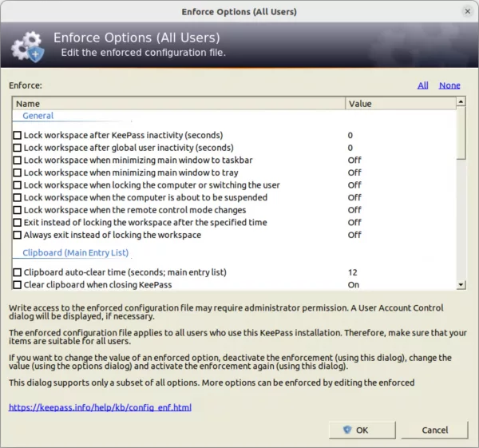The width and height of the screenshot is (479, 448).
Task: Select 'Exit instead of locking the workspace' row text
Action: point(145,223)
